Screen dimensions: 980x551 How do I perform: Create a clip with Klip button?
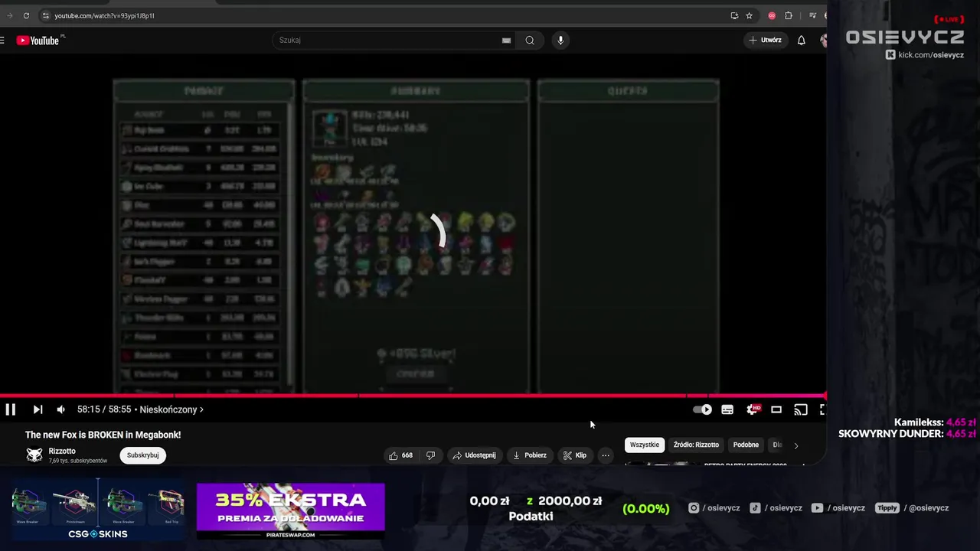575,455
